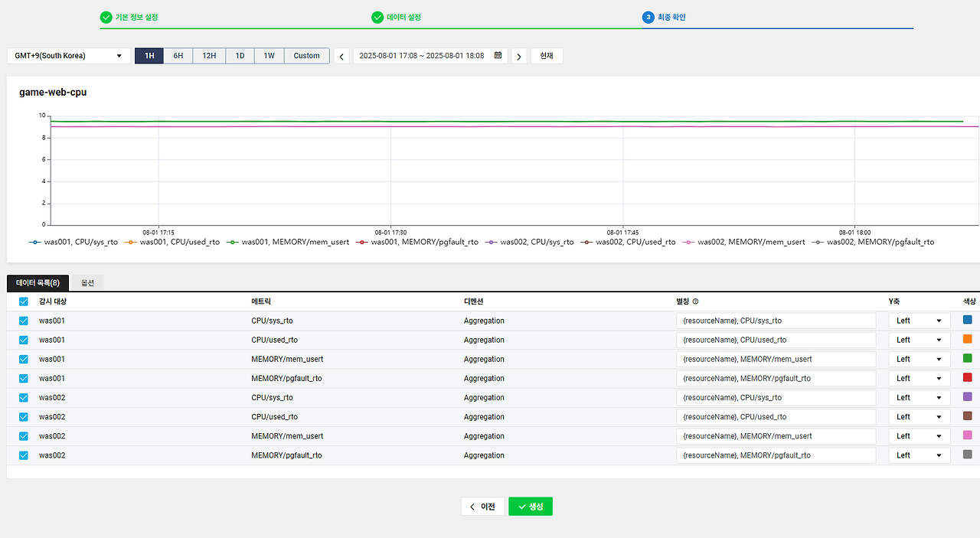Switch to the 옵션 tab
Viewport: 980px width, 538px height.
88,282
